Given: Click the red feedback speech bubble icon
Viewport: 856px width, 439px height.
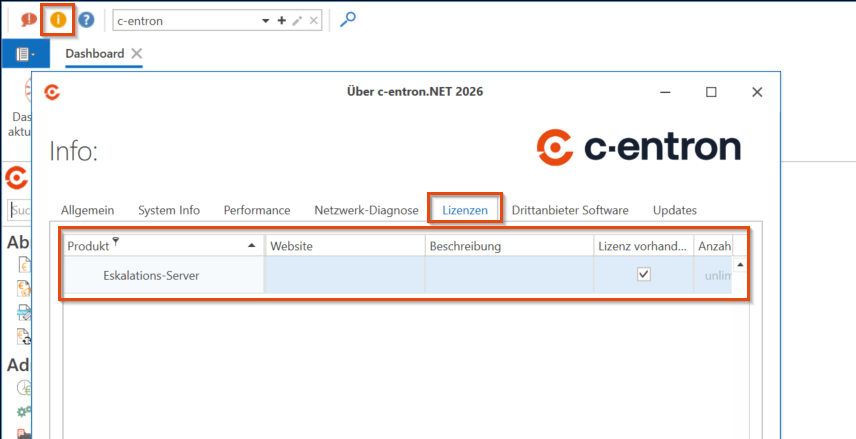Looking at the screenshot, I should (28, 20).
